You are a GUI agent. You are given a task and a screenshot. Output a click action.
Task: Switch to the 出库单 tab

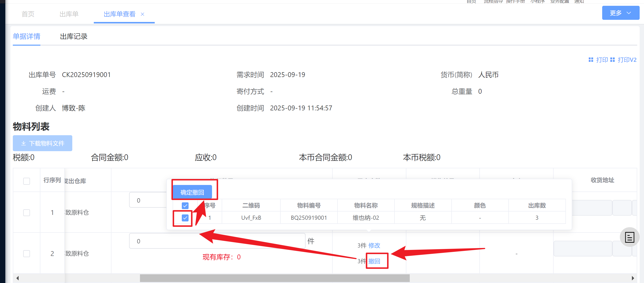[x=69, y=14]
